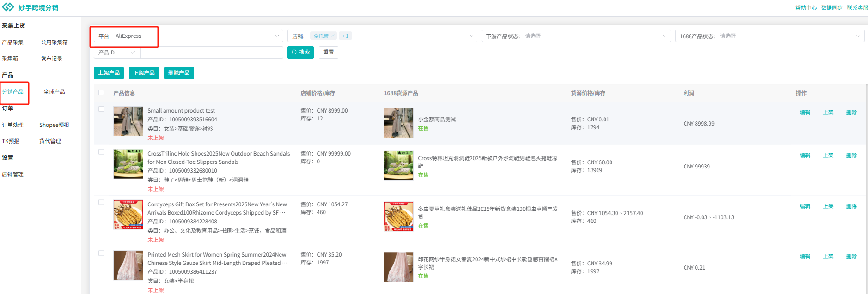Open 产品采集 in the sidebar
Image resolution: width=868 pixels, height=294 pixels.
(x=12, y=42)
